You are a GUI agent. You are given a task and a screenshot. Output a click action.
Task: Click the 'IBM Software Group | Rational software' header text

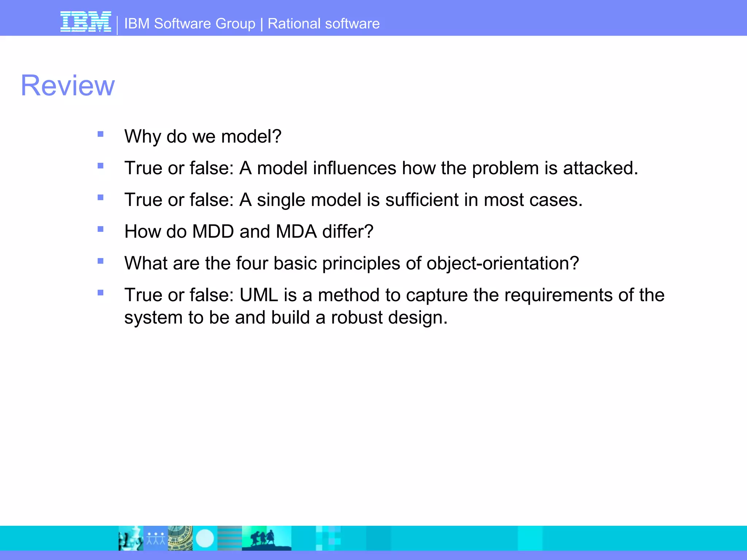[252, 24]
